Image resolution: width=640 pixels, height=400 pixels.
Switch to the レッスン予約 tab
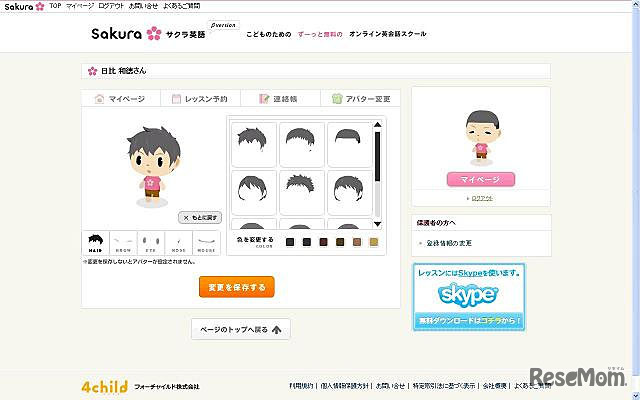point(200,99)
